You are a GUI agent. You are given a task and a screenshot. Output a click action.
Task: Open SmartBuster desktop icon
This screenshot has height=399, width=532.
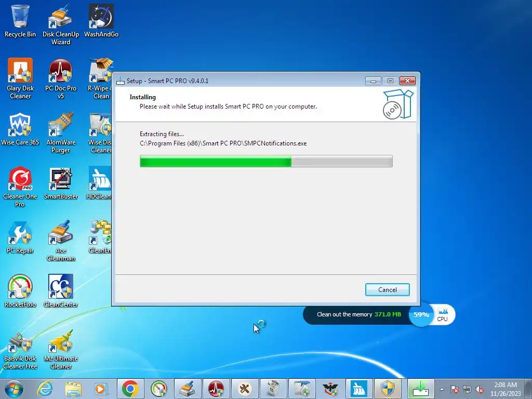61,183
